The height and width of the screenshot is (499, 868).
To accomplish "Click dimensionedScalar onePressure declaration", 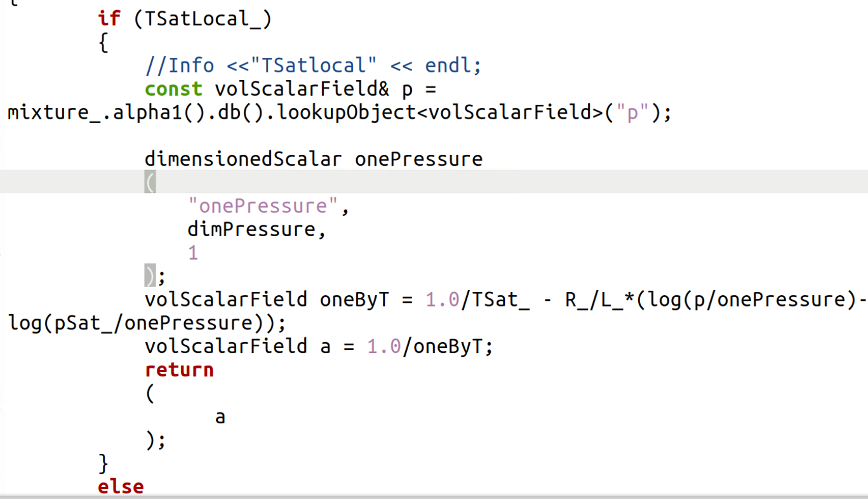I will pyautogui.click(x=314, y=159).
